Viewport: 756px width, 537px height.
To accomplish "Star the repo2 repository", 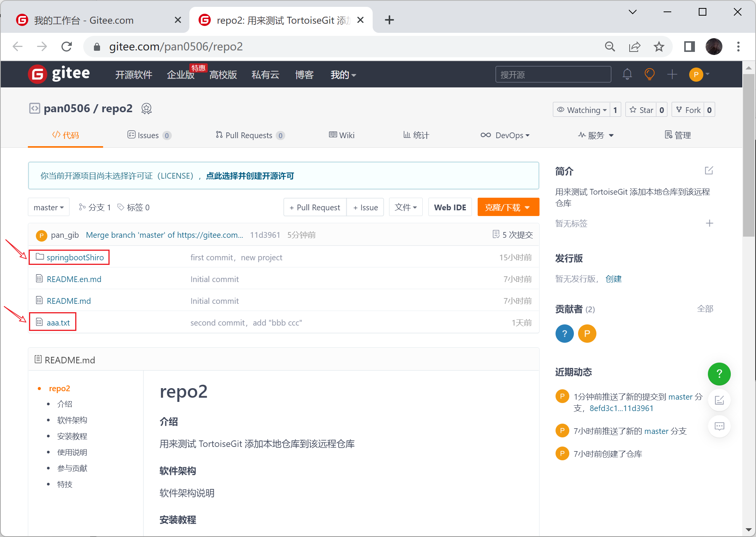I will click(641, 110).
